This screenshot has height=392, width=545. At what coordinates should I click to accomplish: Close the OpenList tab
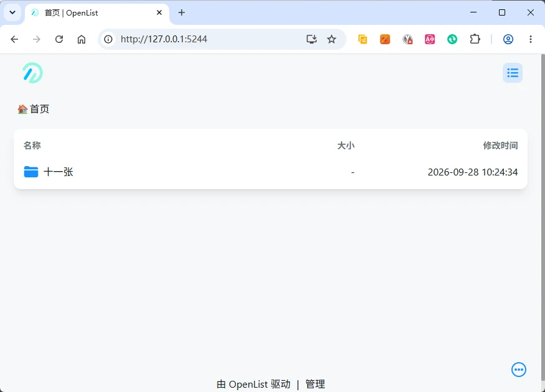(x=159, y=12)
